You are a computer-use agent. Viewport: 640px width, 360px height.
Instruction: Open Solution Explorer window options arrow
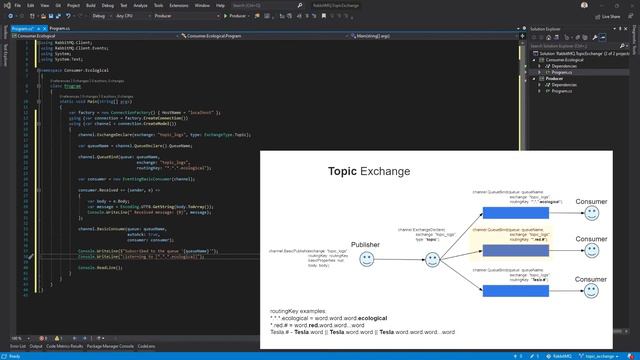point(614,29)
